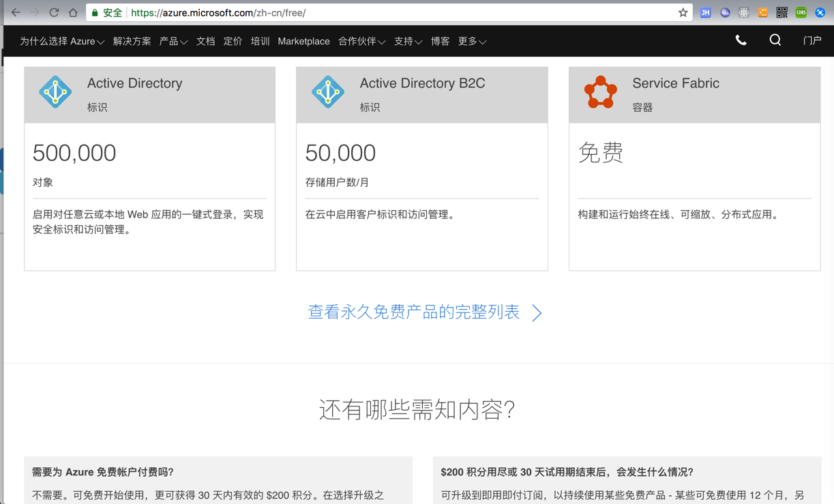
Task: Click the Service Fabric red icon
Action: point(601,92)
